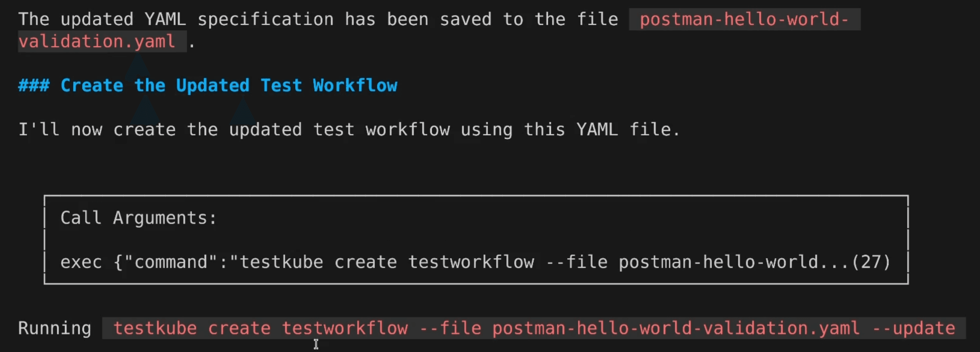Click 'saved to the file' in the first line
The height and width of the screenshot is (352, 980).
click(529, 19)
